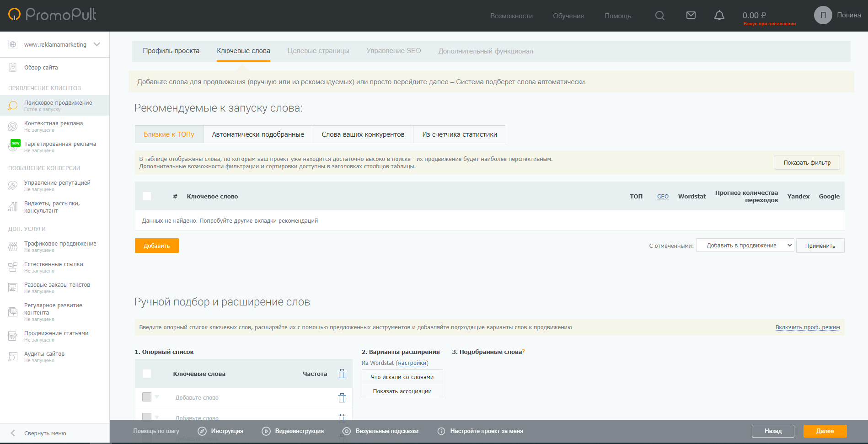
Task: Click the Применить button
Action: click(x=820, y=246)
